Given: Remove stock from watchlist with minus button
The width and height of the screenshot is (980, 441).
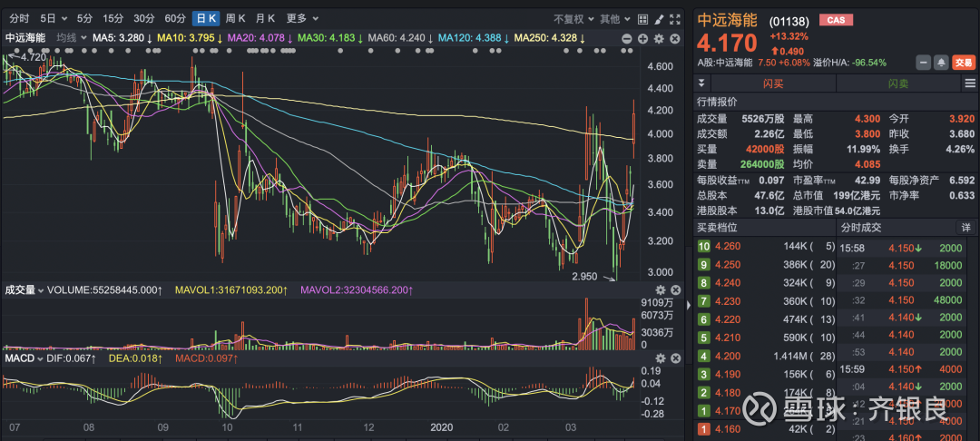Looking at the screenshot, I should [x=923, y=63].
